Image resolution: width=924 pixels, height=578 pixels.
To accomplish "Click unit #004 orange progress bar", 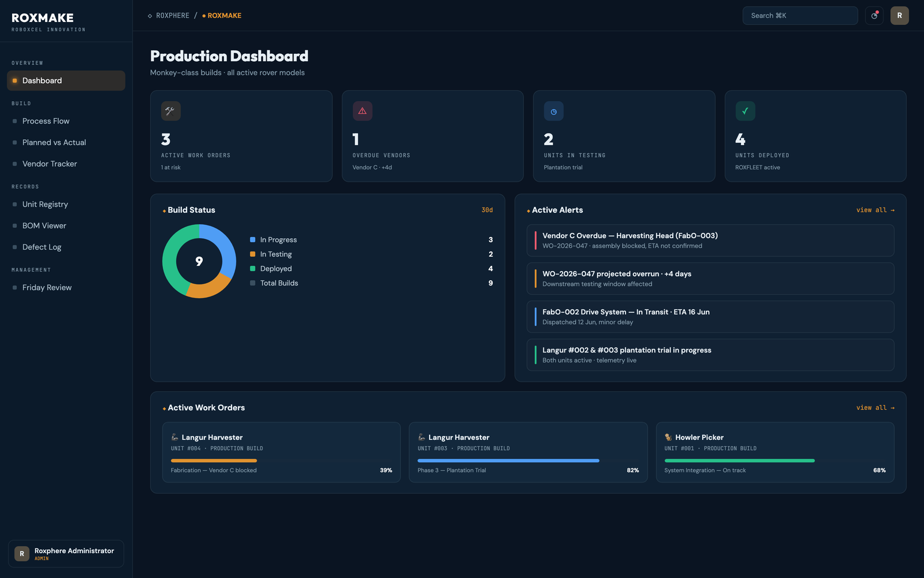I will point(214,461).
